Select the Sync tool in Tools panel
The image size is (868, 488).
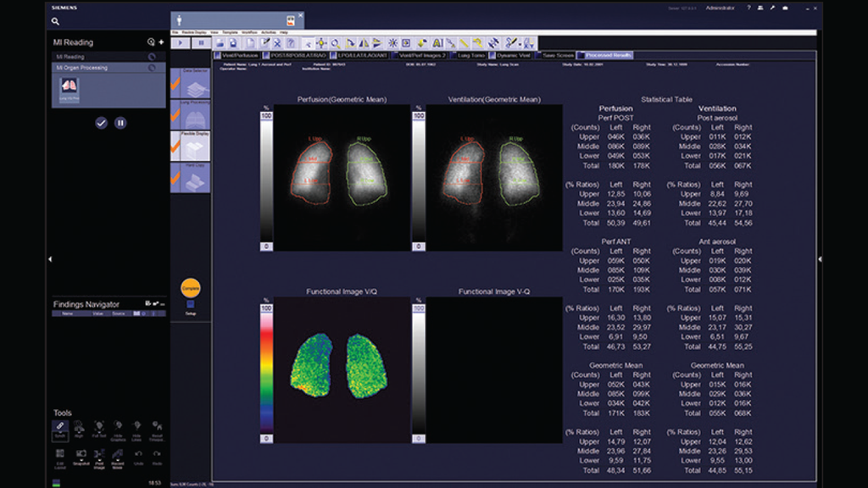click(x=60, y=426)
